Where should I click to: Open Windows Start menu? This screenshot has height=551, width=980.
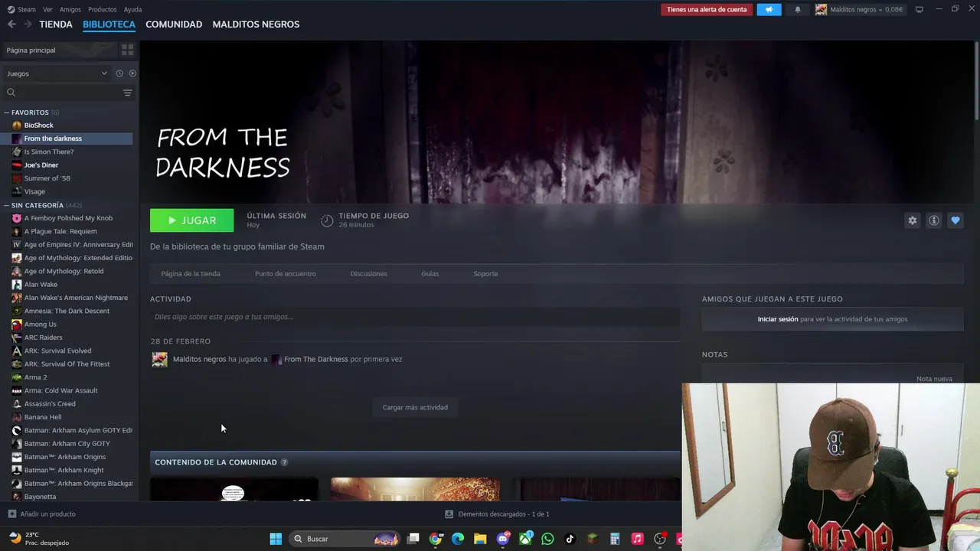(276, 539)
